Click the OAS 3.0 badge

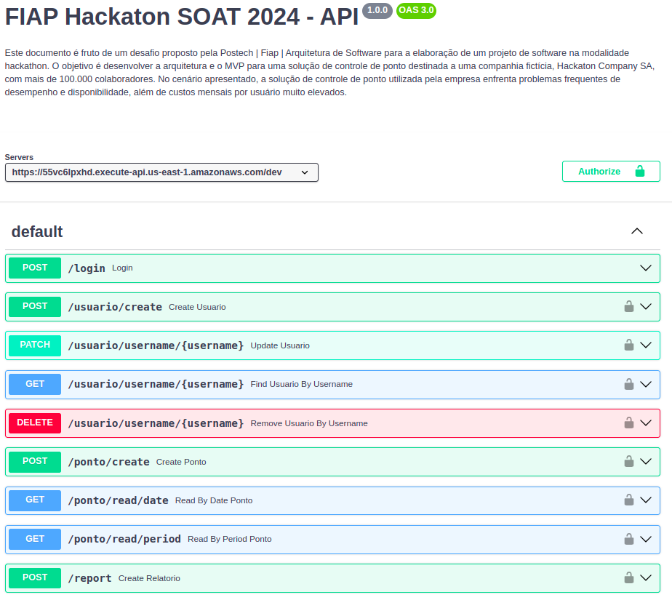pyautogui.click(x=416, y=10)
